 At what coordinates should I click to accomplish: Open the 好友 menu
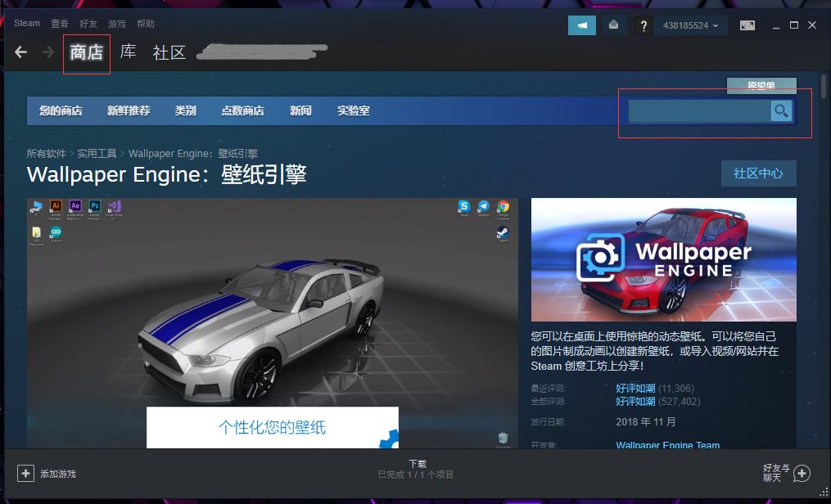click(88, 23)
